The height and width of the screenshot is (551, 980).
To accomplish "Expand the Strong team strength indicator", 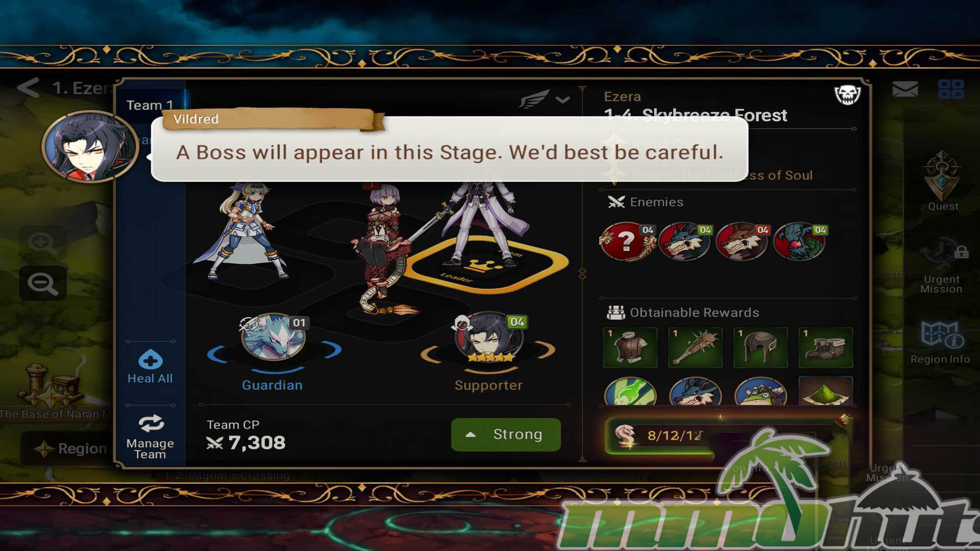I will point(506,435).
